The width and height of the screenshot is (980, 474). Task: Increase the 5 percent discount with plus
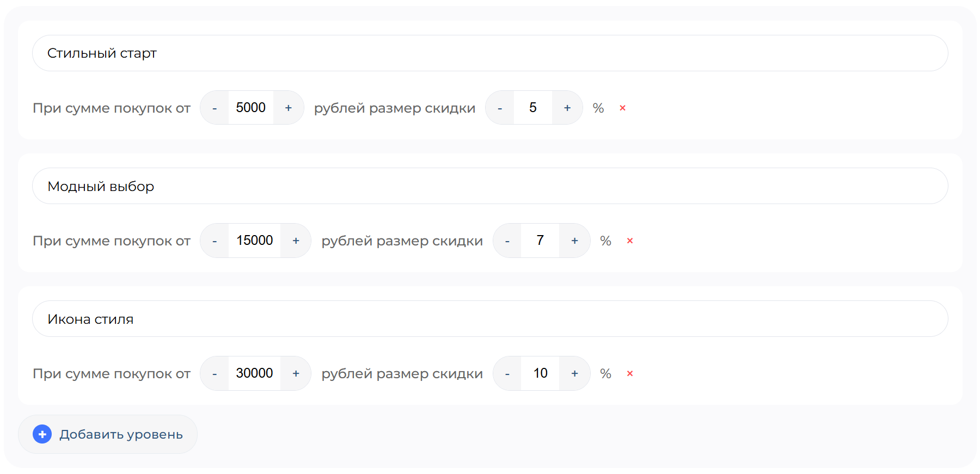point(567,108)
